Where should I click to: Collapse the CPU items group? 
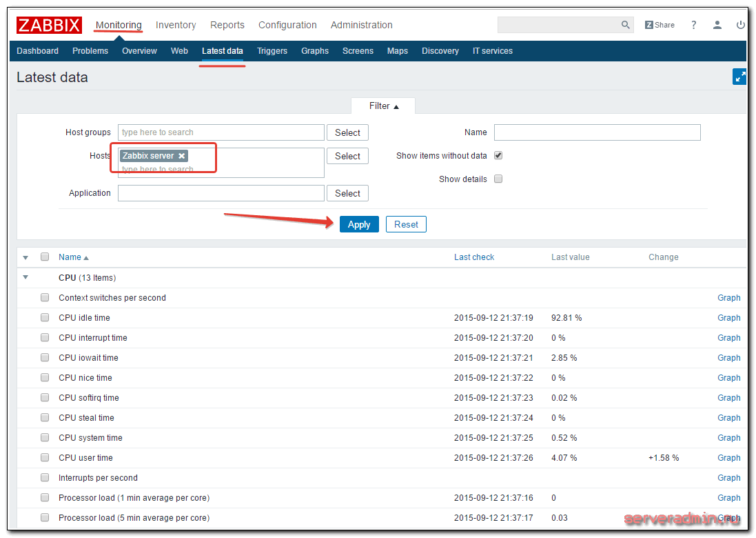click(26, 278)
